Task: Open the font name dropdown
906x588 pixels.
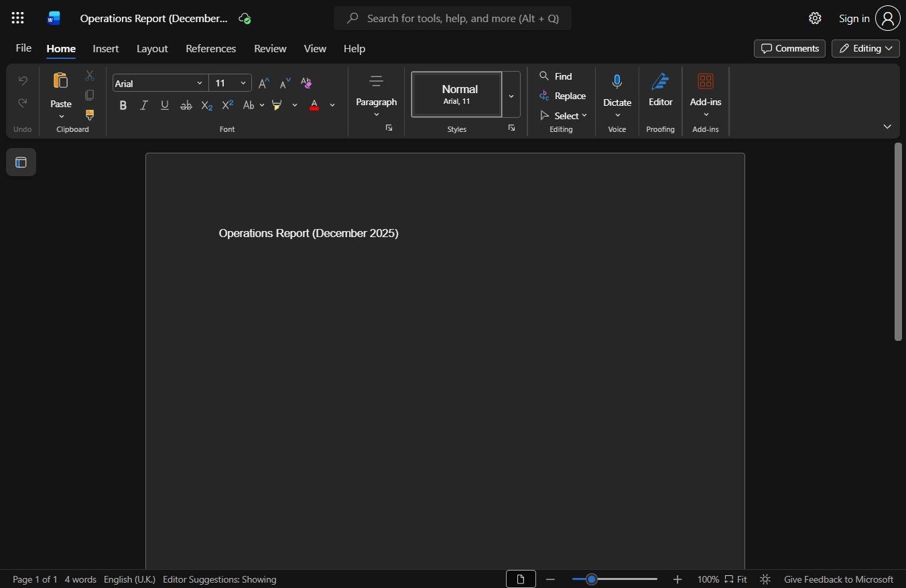Action: 200,83
